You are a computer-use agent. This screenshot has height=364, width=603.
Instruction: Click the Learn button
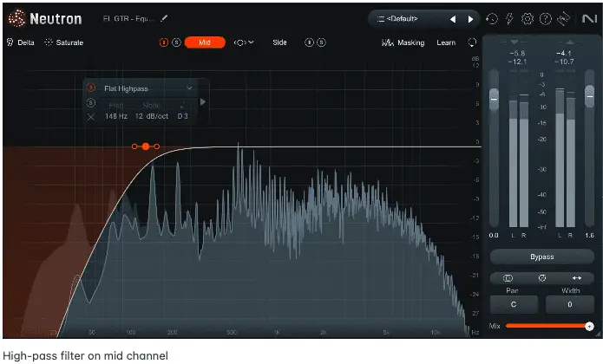pyautogui.click(x=446, y=42)
